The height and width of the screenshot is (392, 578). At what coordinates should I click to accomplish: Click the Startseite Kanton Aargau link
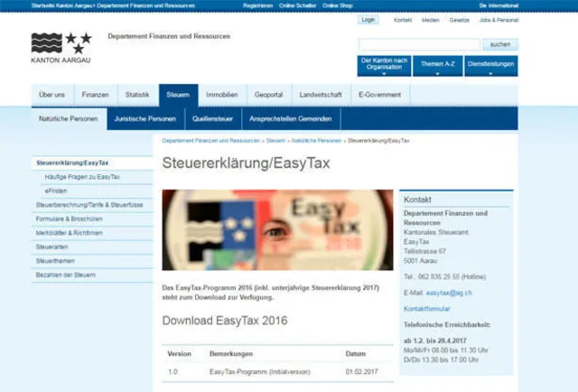coord(62,5)
